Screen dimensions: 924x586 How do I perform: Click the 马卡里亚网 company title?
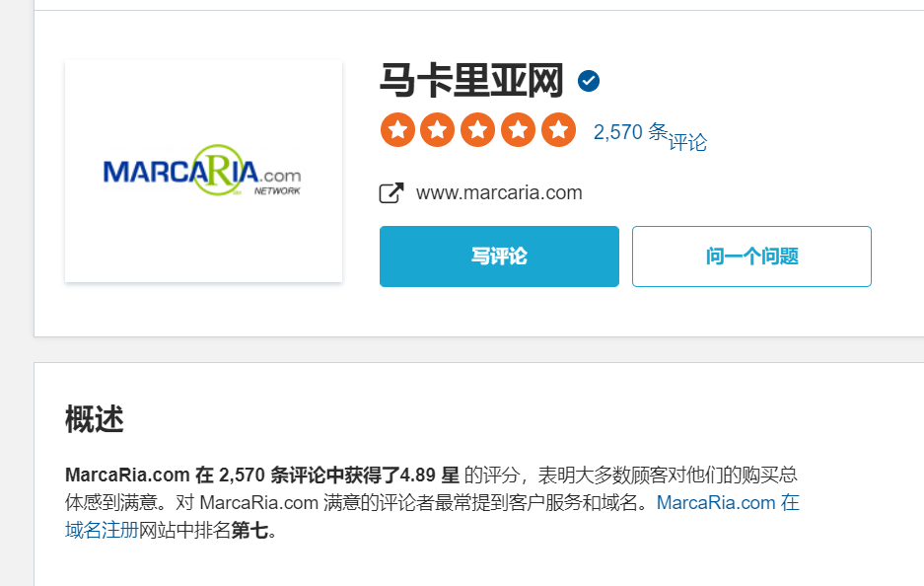471,81
